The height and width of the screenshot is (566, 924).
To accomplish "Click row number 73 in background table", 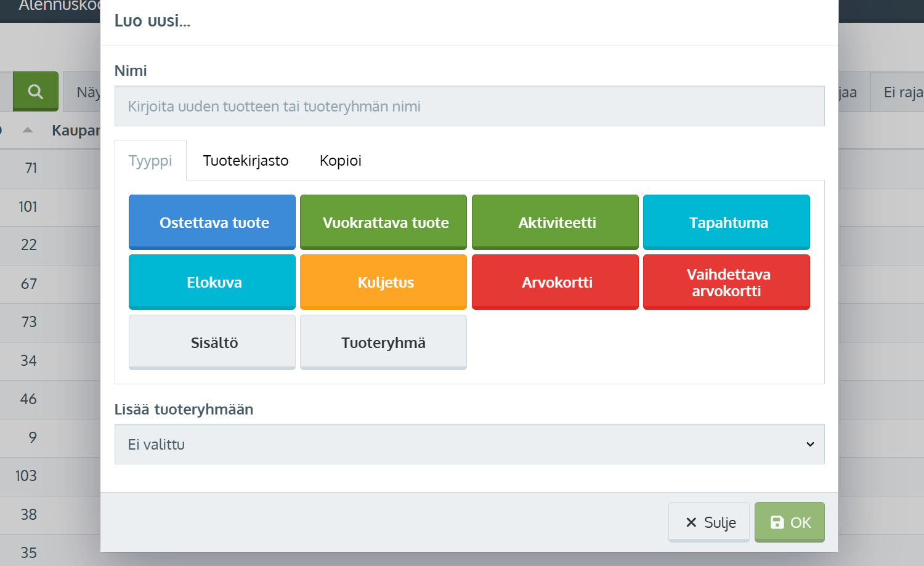I will pyautogui.click(x=29, y=322).
